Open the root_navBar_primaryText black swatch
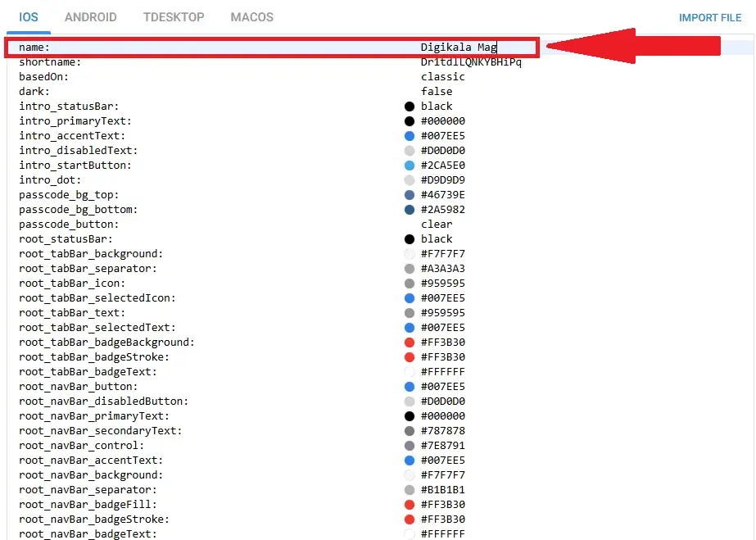Viewport: 756px width, 540px height. [410, 416]
